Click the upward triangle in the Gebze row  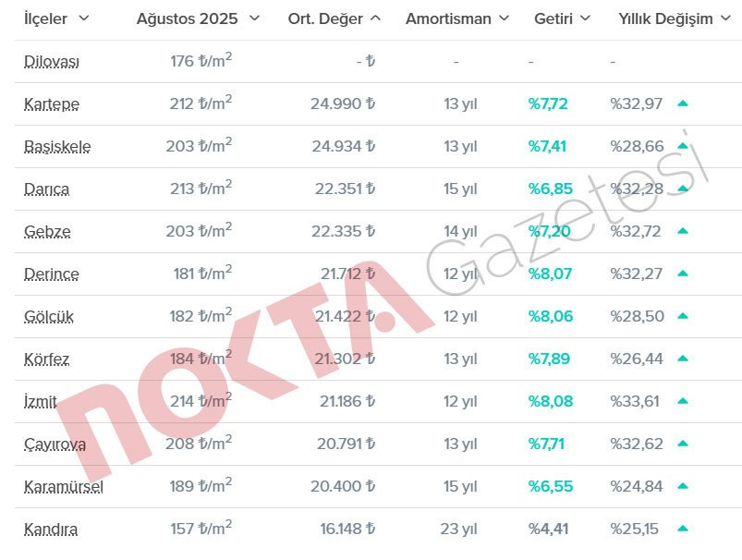[682, 231]
